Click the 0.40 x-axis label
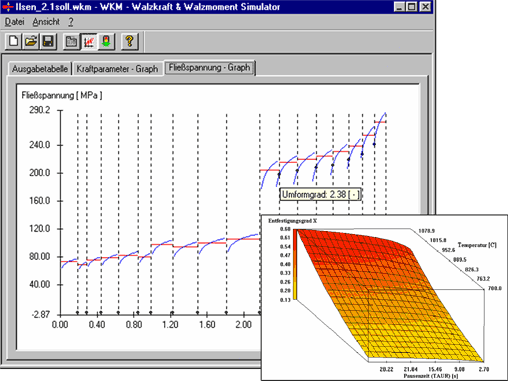The image size is (508, 381). (97, 325)
